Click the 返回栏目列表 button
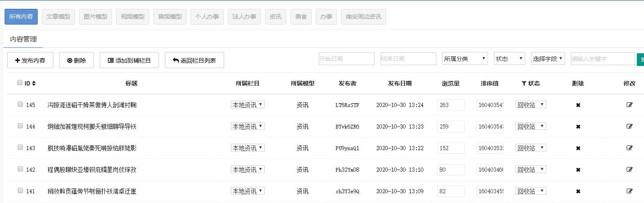 pos(194,60)
